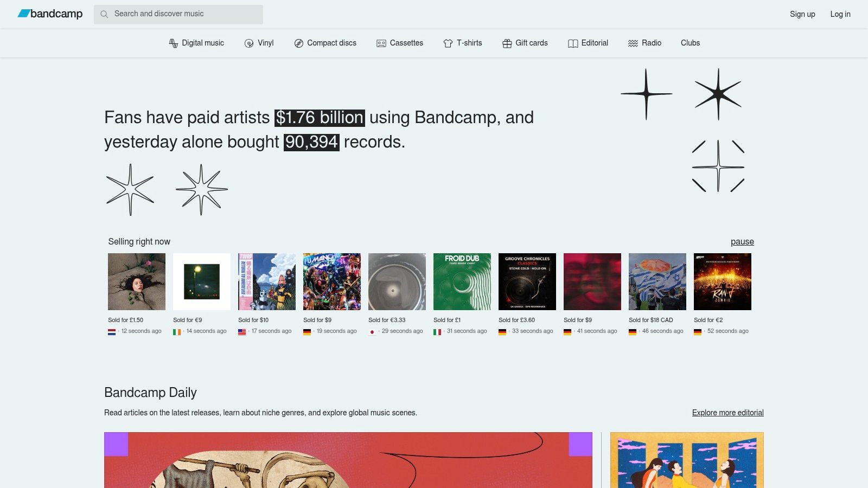
Task: Click 'Selling right now' label
Action: 139,242
